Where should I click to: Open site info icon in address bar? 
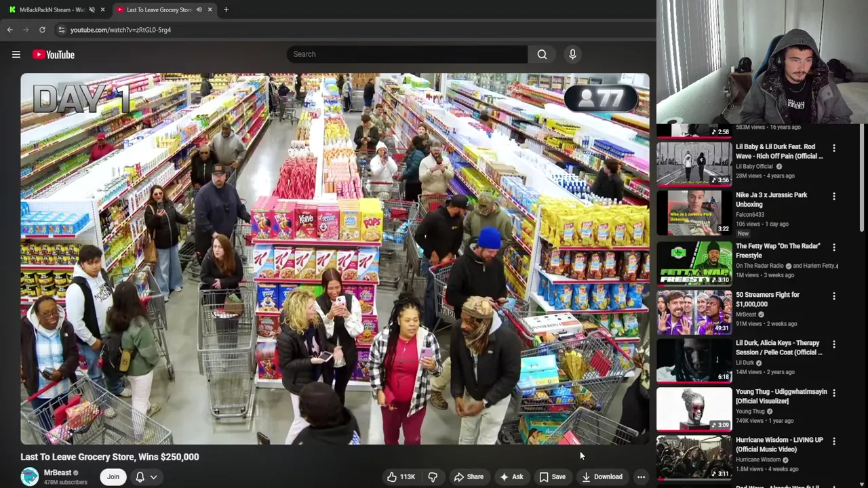[x=61, y=30]
